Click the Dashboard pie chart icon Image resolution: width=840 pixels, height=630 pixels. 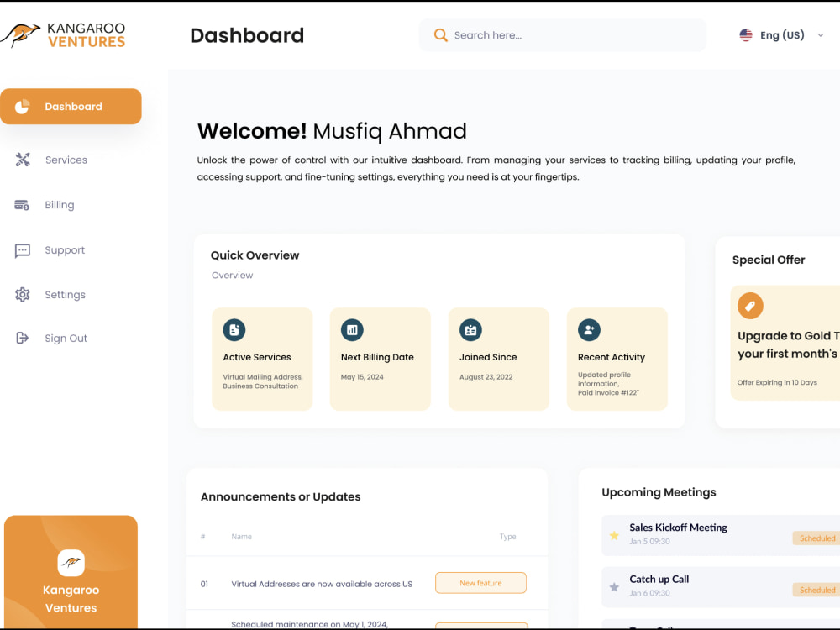pos(22,107)
